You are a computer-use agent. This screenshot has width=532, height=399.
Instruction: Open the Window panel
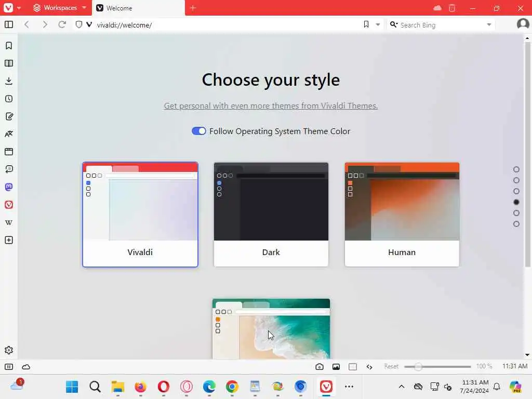coord(9,152)
